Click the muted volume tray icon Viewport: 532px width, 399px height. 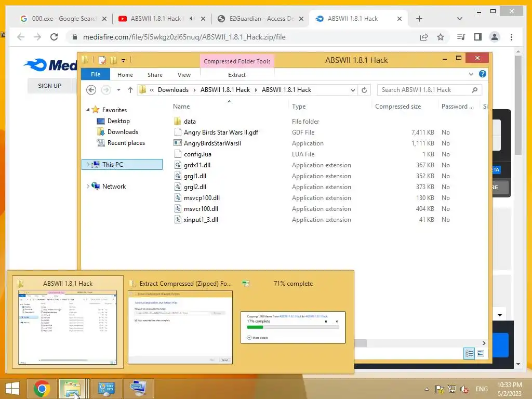click(x=464, y=389)
